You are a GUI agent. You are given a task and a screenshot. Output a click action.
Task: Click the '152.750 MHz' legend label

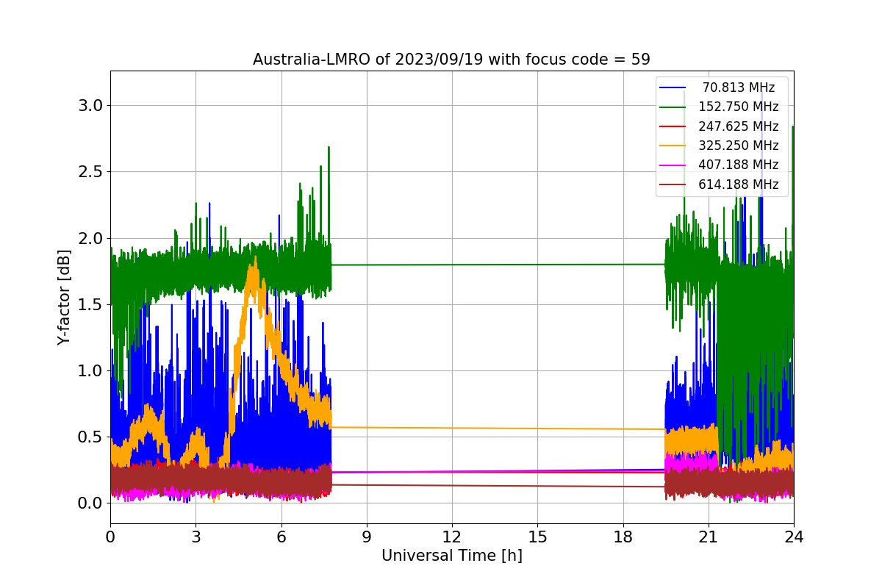pyautogui.click(x=739, y=107)
